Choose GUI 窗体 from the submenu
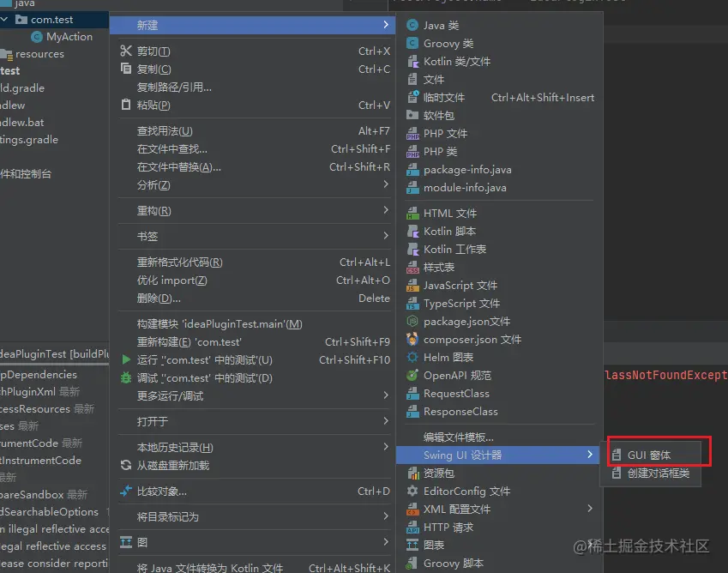The height and width of the screenshot is (573, 728). (x=651, y=455)
